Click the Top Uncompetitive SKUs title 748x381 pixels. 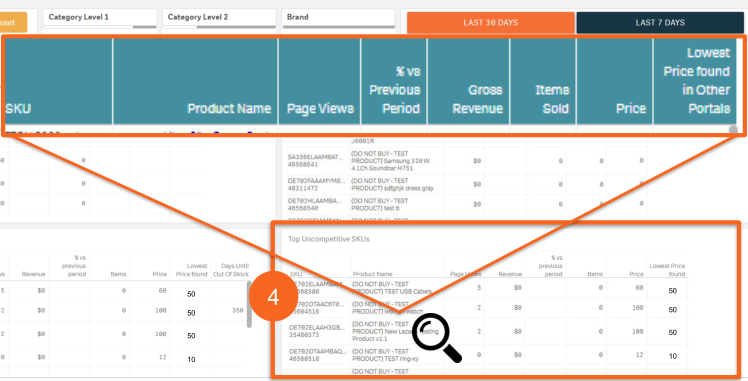tap(329, 239)
